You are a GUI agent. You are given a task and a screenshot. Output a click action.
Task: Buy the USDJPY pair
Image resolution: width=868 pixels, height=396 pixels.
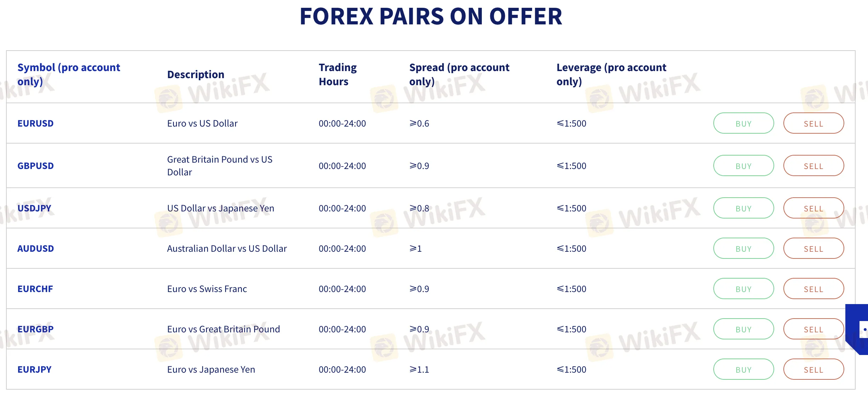(743, 208)
